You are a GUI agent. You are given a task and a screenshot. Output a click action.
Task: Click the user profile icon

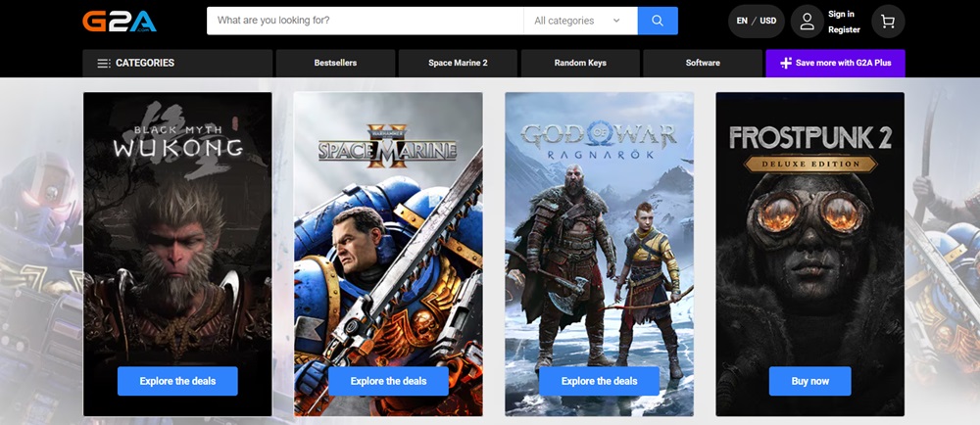point(807,22)
